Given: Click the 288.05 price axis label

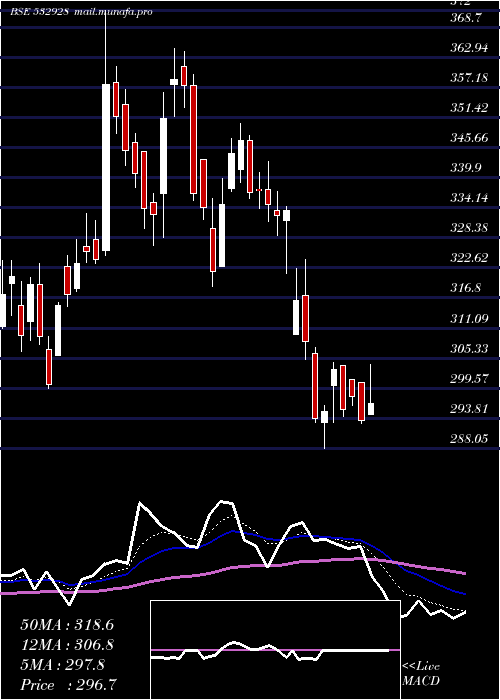Looking at the screenshot, I should click(470, 439).
